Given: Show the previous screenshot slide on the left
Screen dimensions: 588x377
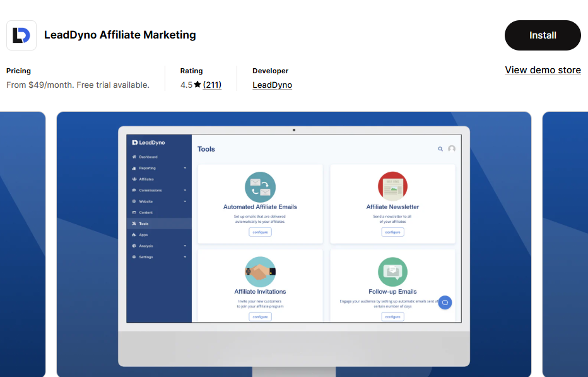Looking at the screenshot, I should click(x=23, y=244).
